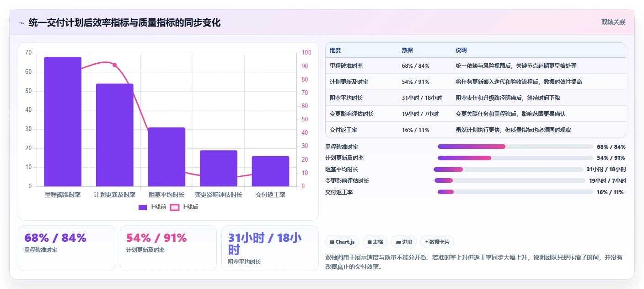Click the 交付返工率 progress bar

[x=515, y=192]
